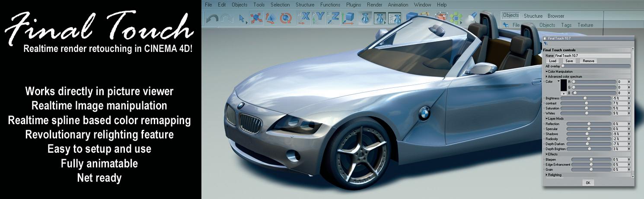Open the Help menu
This screenshot has width=644, height=199.
tap(442, 5)
